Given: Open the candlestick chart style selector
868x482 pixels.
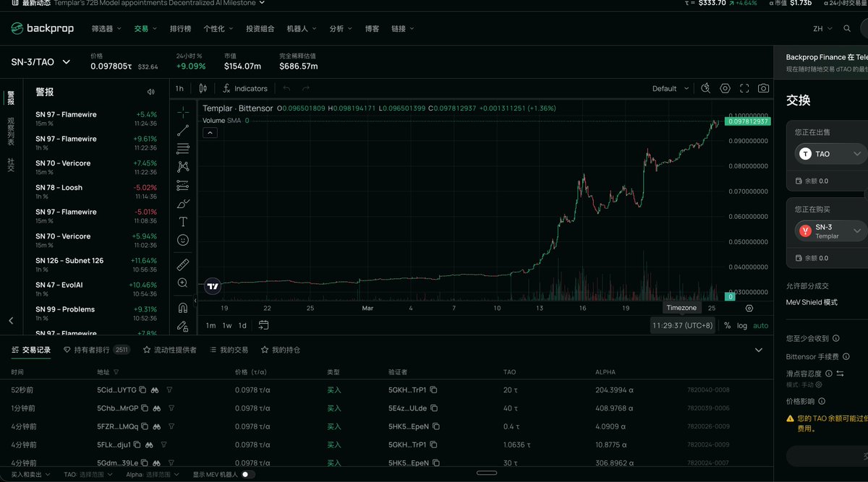Looking at the screenshot, I should tap(203, 88).
